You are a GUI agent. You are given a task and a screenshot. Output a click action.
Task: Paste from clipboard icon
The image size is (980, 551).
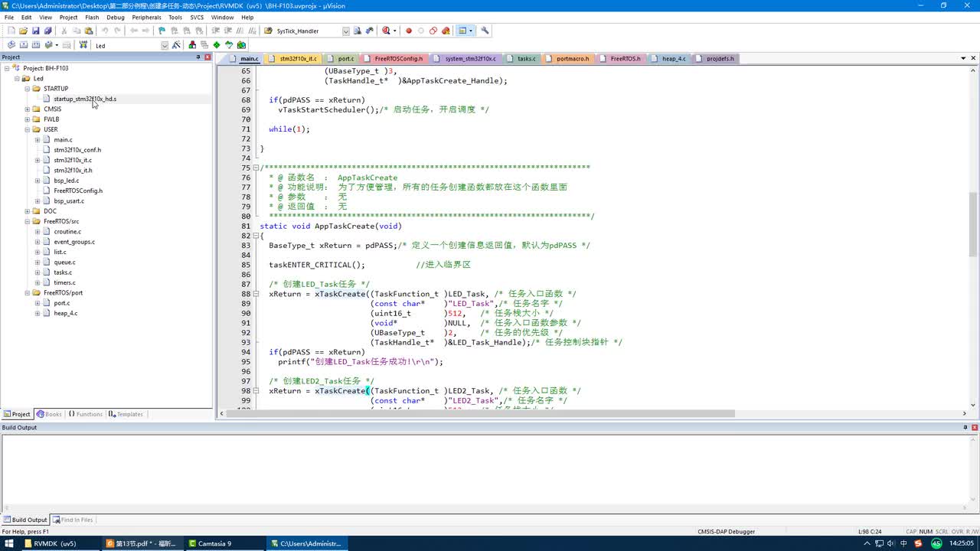click(89, 31)
